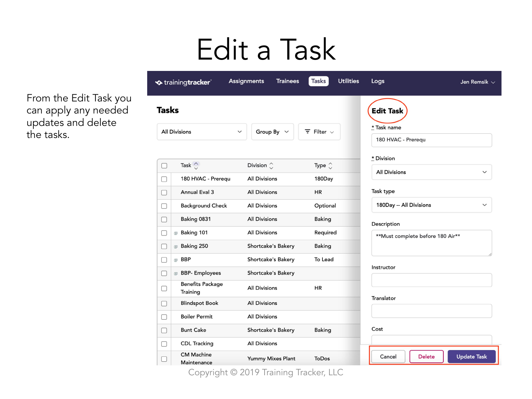
Task: Click the Update Task button
Action: (472, 356)
